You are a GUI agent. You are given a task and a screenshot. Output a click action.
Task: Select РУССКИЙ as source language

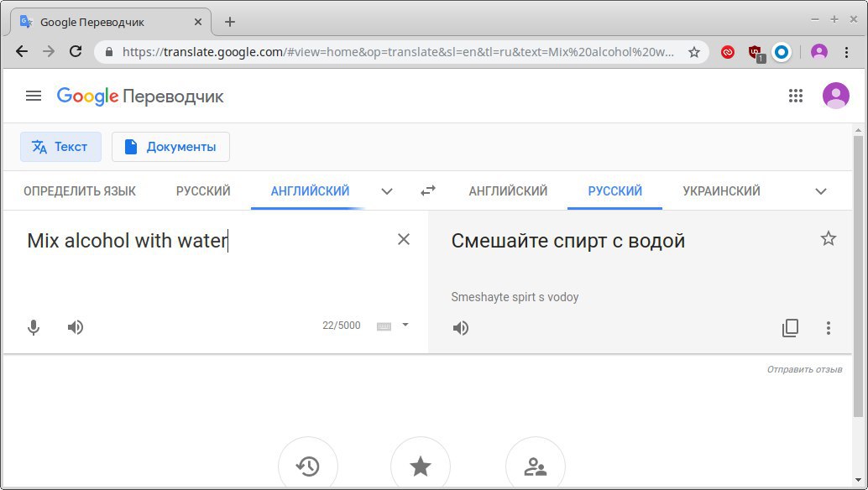pos(203,191)
